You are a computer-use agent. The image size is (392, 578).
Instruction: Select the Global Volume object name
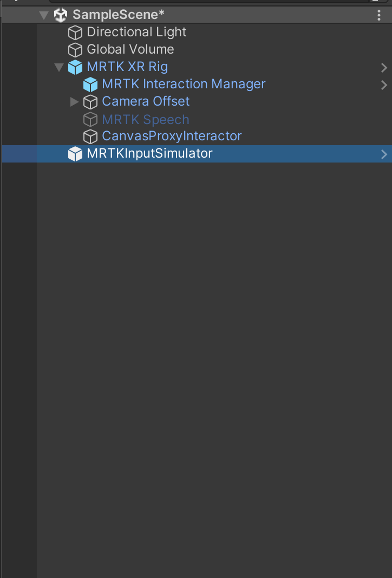coord(130,50)
